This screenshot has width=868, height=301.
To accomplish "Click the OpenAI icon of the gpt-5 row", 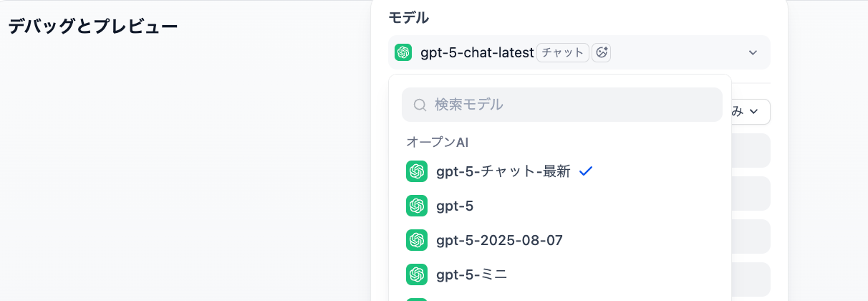I will point(417,206).
